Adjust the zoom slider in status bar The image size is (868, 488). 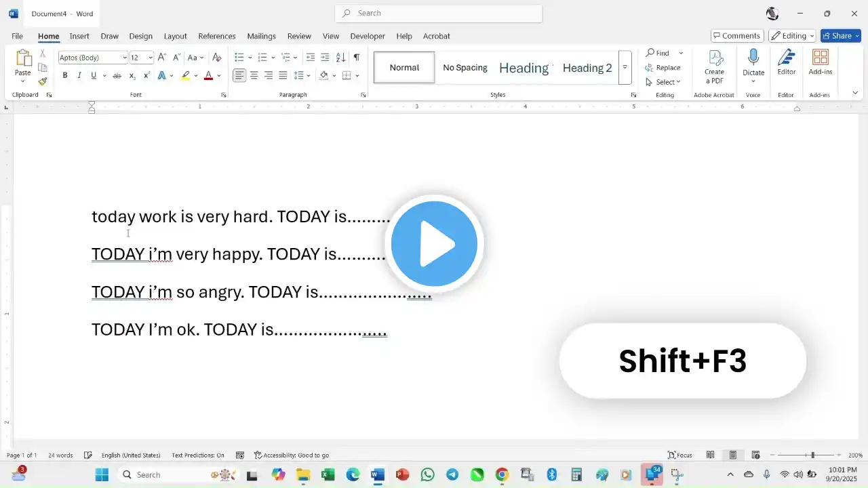coord(812,455)
